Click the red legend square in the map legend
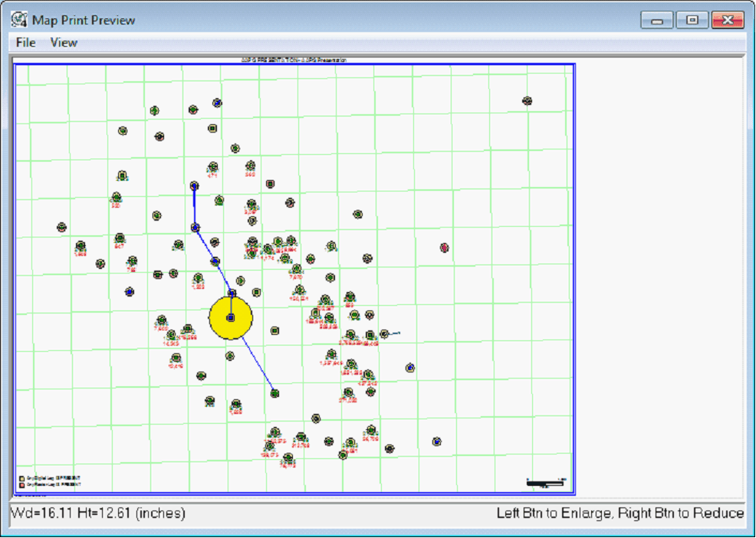This screenshot has width=756, height=538. (22, 484)
